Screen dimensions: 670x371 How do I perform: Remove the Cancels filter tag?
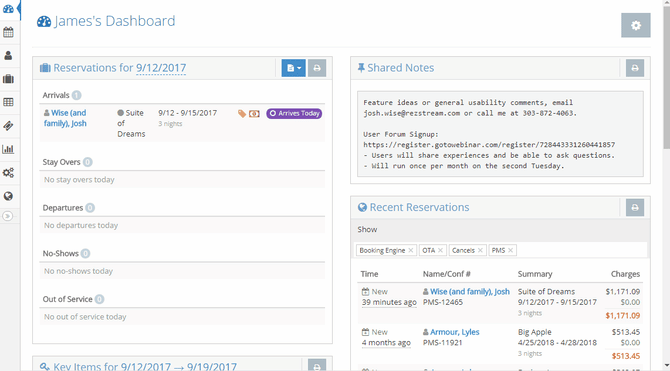[480, 250]
